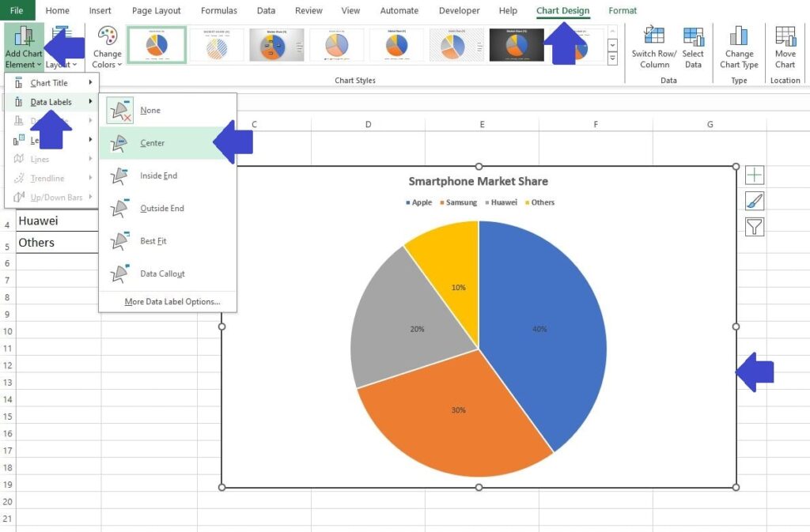This screenshot has width=810, height=532.
Task: Open the Developer ribbon tab
Action: [459, 10]
